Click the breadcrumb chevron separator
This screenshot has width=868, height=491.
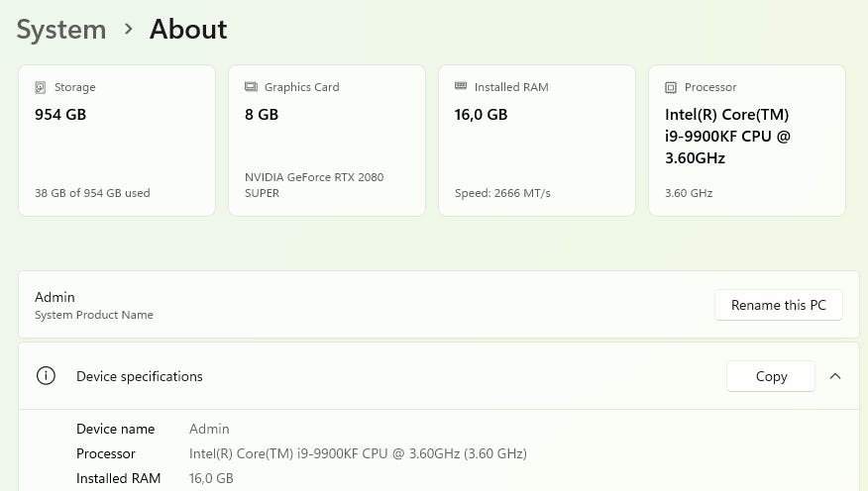point(128,30)
